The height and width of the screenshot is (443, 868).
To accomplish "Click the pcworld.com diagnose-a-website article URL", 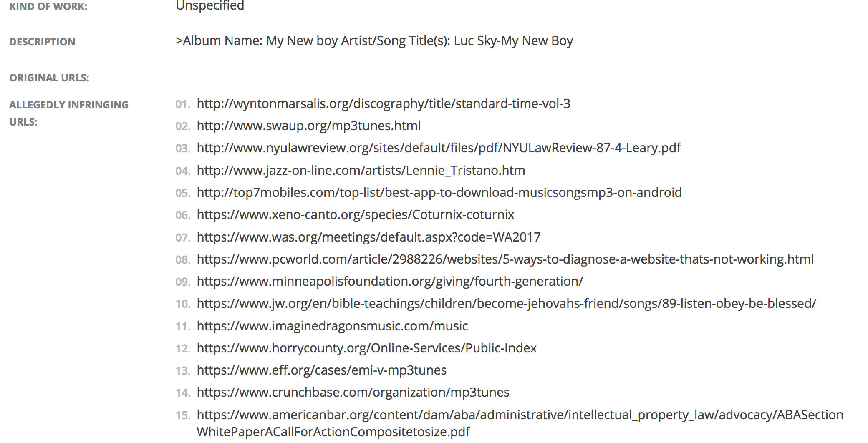I will [x=505, y=259].
